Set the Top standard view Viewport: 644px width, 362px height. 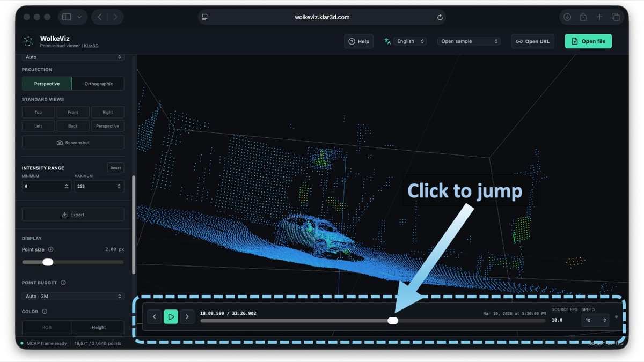38,112
